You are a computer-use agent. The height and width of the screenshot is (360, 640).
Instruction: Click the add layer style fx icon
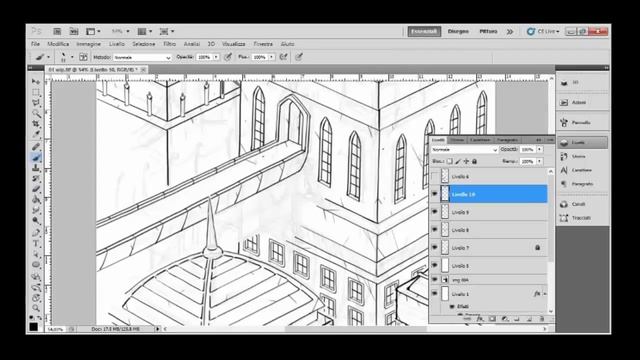(x=480, y=319)
